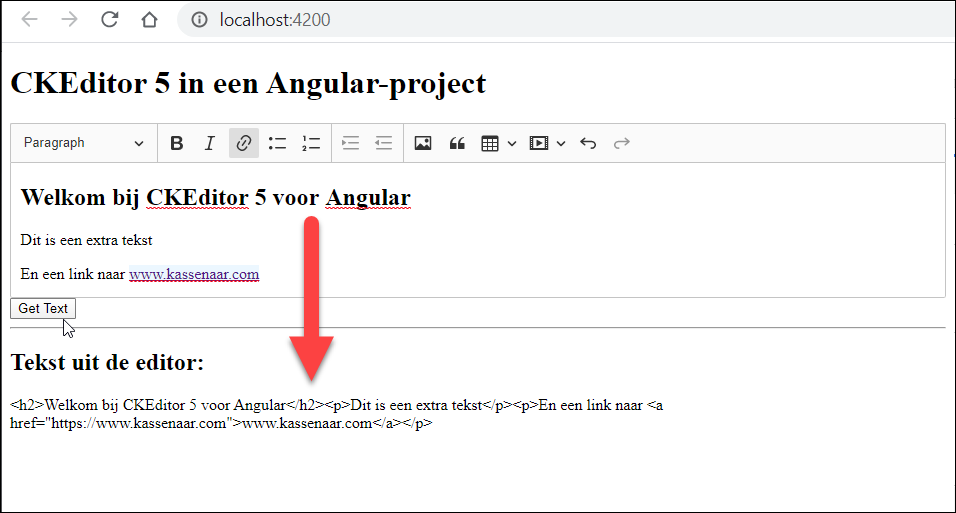Click the 'Dit is een extra tekst' paragraph

pos(86,240)
